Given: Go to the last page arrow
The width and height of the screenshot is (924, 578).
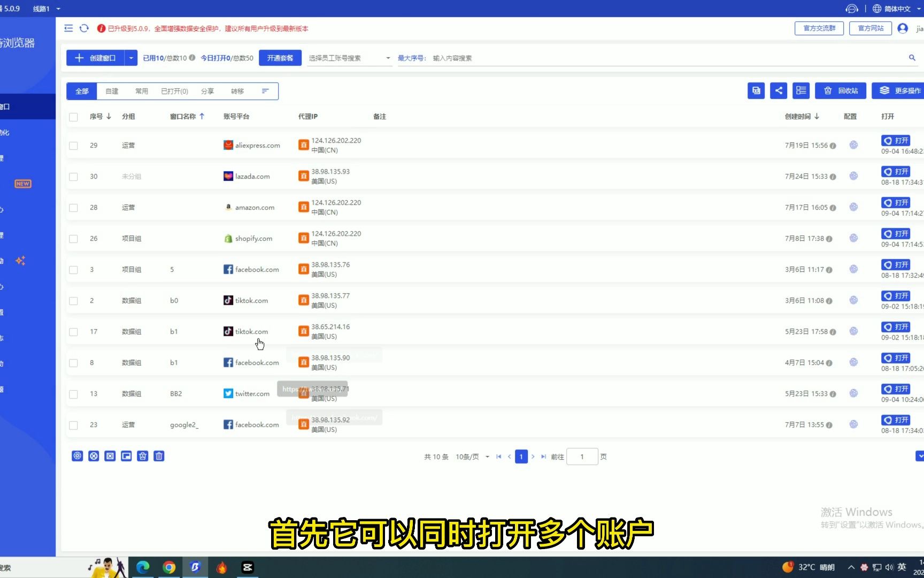Looking at the screenshot, I should tap(543, 457).
